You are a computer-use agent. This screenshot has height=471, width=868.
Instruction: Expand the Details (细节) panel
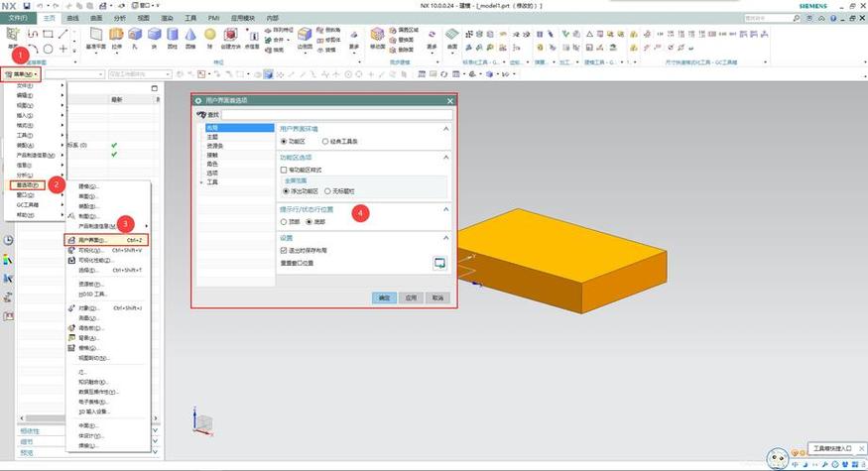155,441
